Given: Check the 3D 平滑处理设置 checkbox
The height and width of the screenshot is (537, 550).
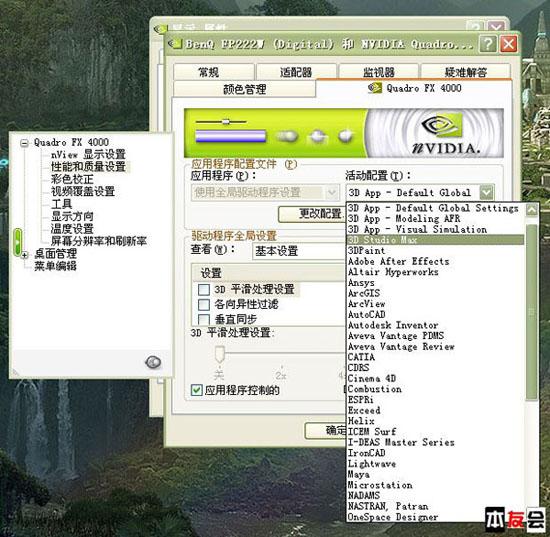Looking at the screenshot, I should 204,290.
